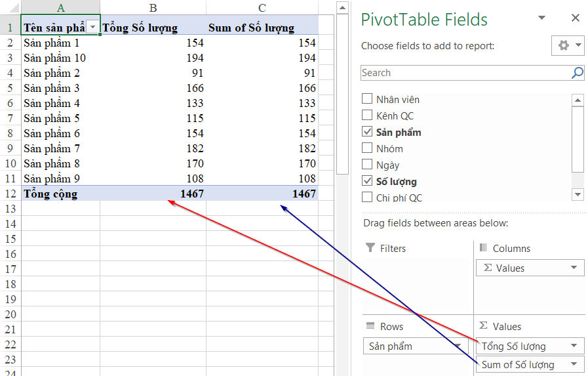Image resolution: width=588 pixels, height=376 pixels.
Task: Expand the Tổng Số lượng value field dropdown
Action: coord(574,346)
